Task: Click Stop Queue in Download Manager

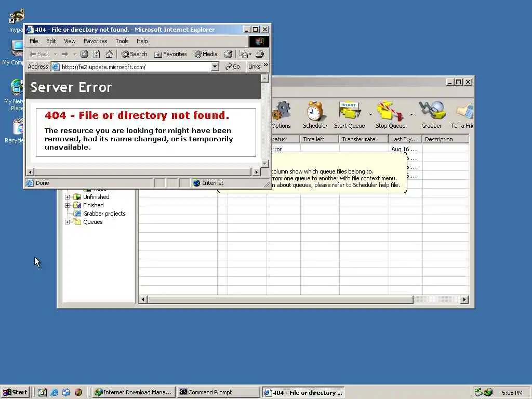Action: click(391, 115)
